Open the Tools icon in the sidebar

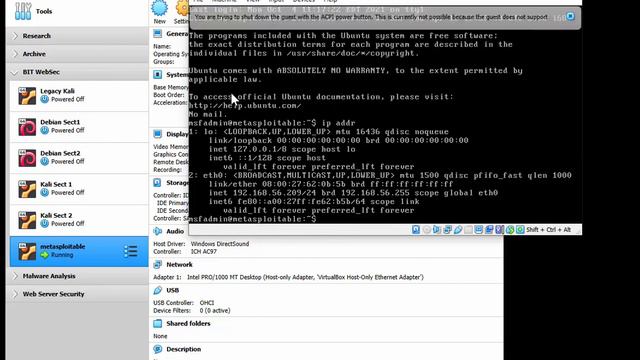click(x=23, y=11)
